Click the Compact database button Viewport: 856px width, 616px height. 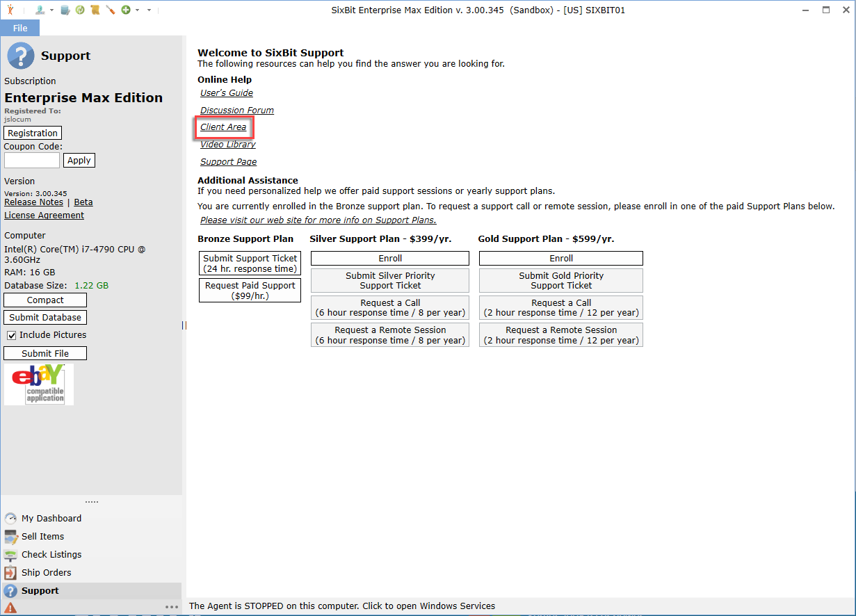[45, 300]
